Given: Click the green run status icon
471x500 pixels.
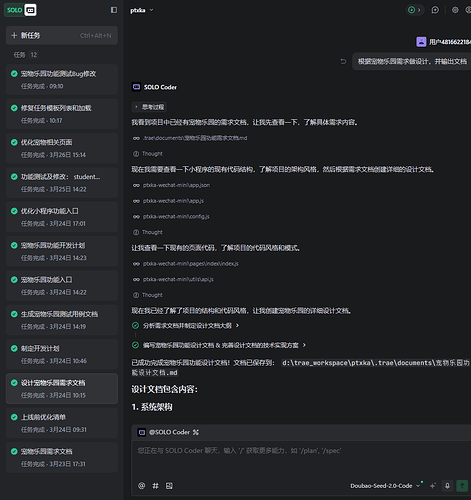Looking at the screenshot, I should tap(412, 10).
